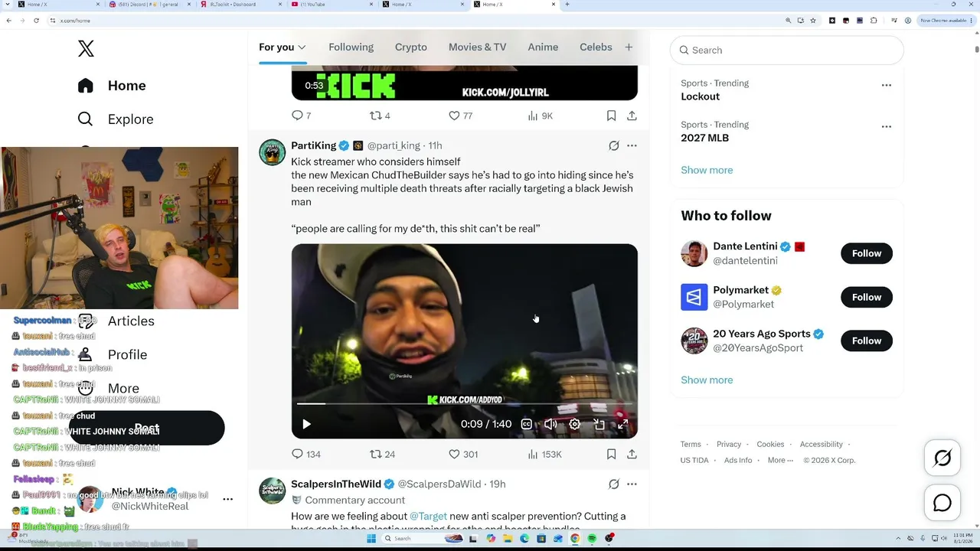Bookmark this page with the star icon

(813, 21)
